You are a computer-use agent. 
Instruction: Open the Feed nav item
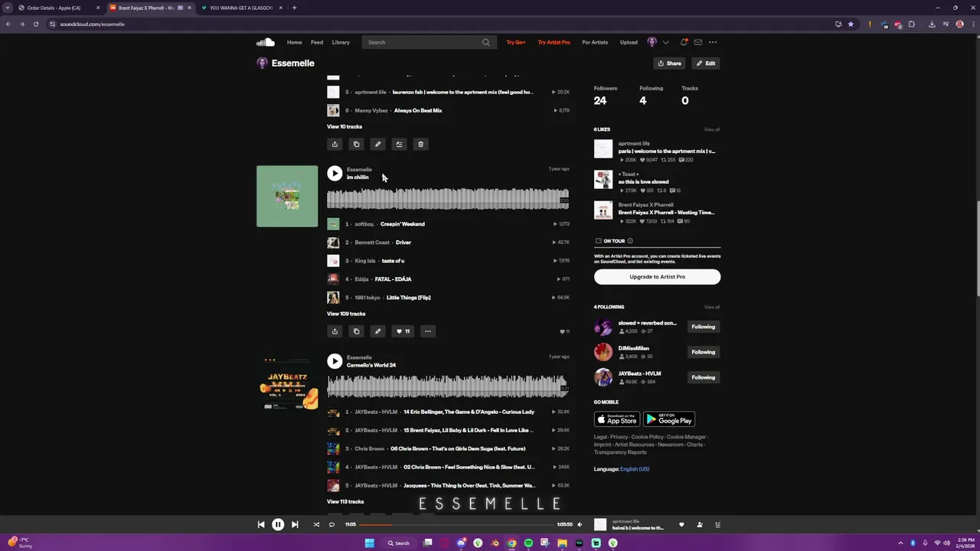click(317, 42)
